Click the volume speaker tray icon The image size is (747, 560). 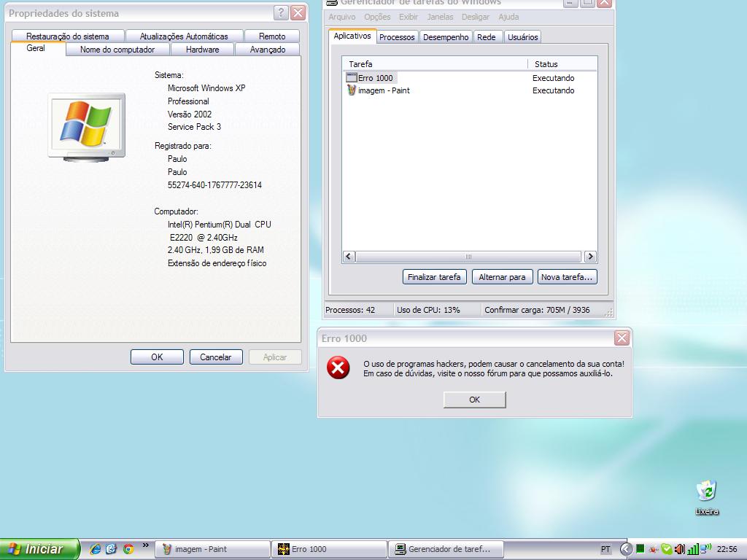pos(680,549)
